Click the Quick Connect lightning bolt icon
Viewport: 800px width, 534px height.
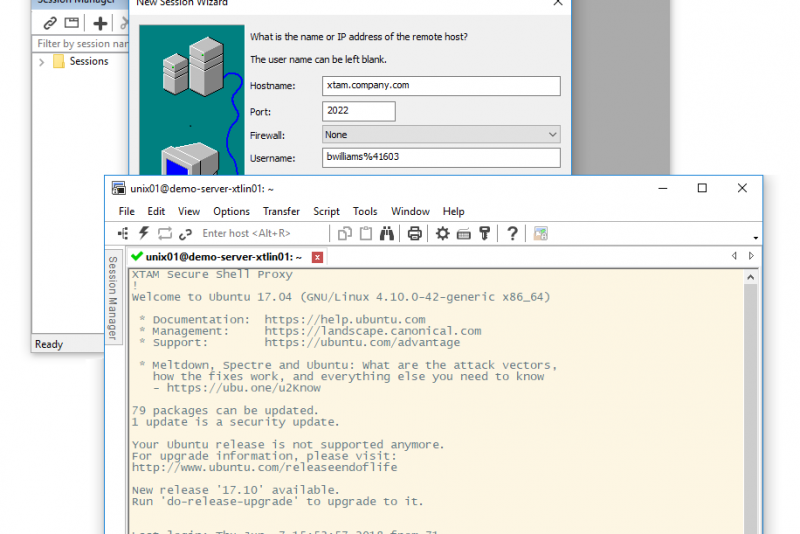(144, 234)
